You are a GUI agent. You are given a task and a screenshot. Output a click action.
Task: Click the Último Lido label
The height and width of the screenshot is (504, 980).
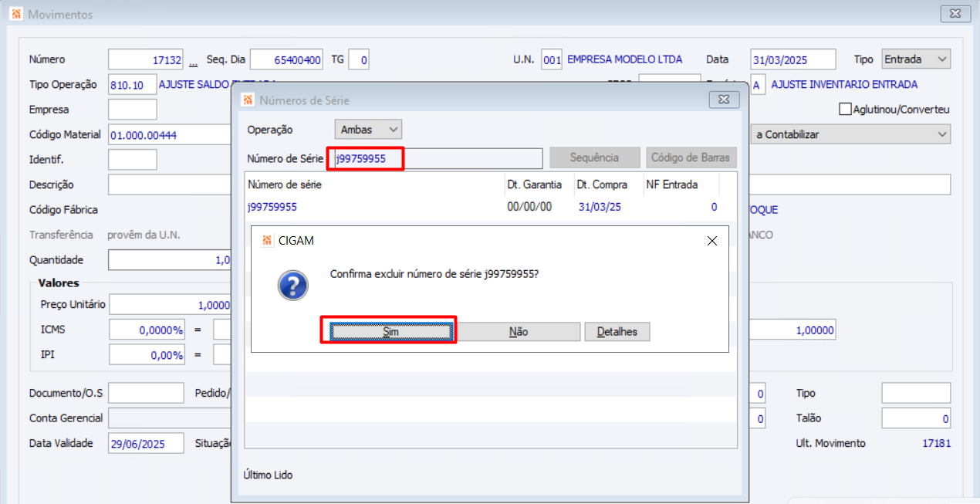[x=268, y=475]
